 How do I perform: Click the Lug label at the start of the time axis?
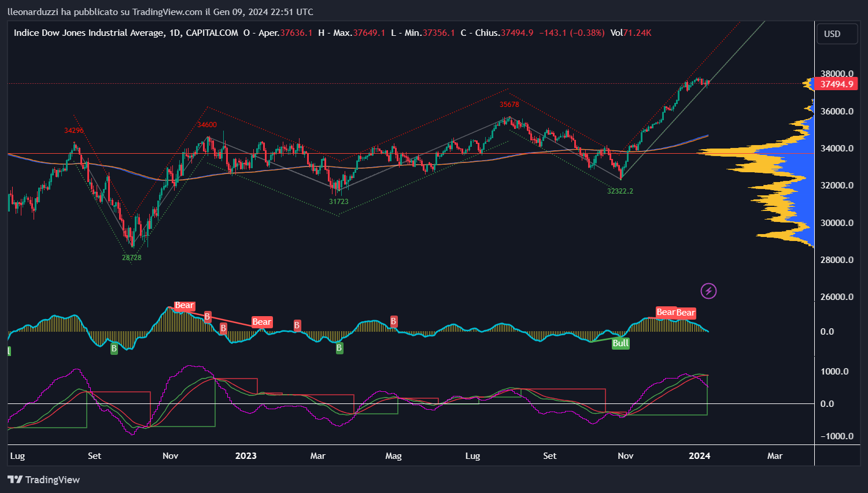(x=17, y=456)
